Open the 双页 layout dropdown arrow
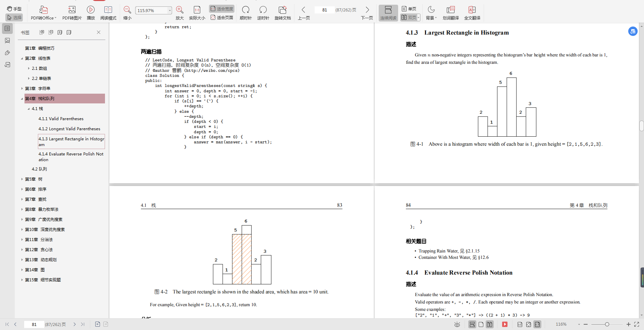Screen dimensions: 644x330 tap(419, 17)
